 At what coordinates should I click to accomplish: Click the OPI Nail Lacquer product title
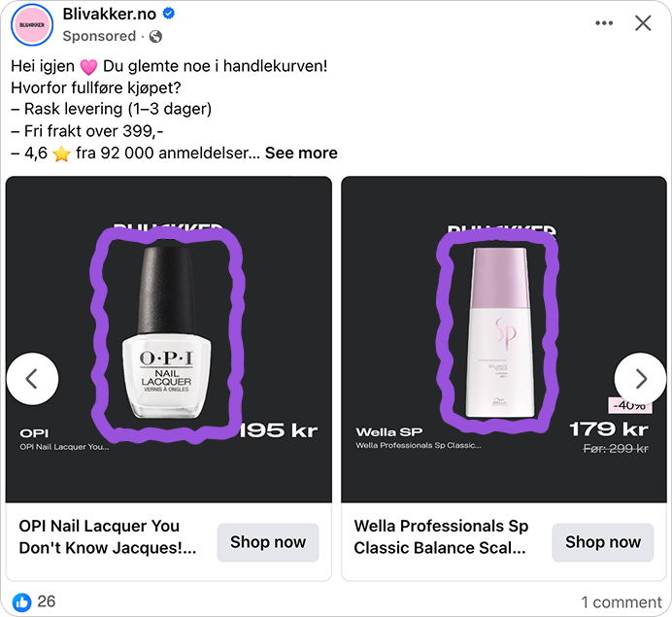click(x=107, y=536)
